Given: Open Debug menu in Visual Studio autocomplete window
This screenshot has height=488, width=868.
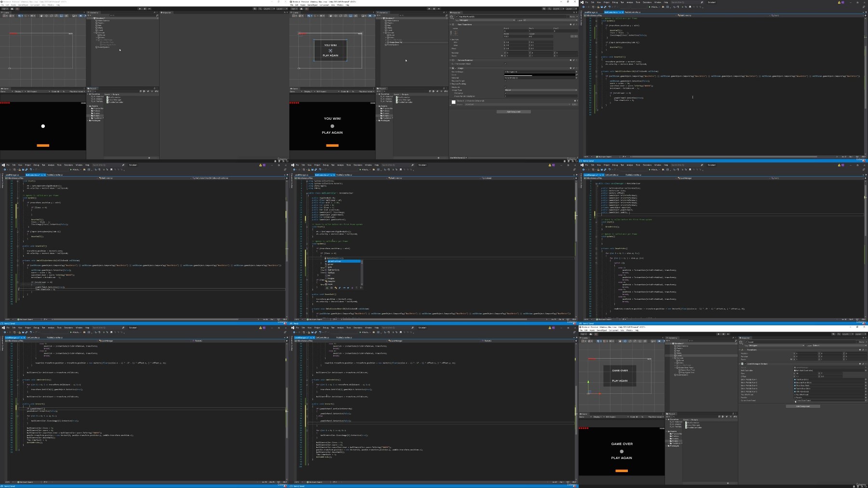Looking at the screenshot, I should [x=325, y=165].
